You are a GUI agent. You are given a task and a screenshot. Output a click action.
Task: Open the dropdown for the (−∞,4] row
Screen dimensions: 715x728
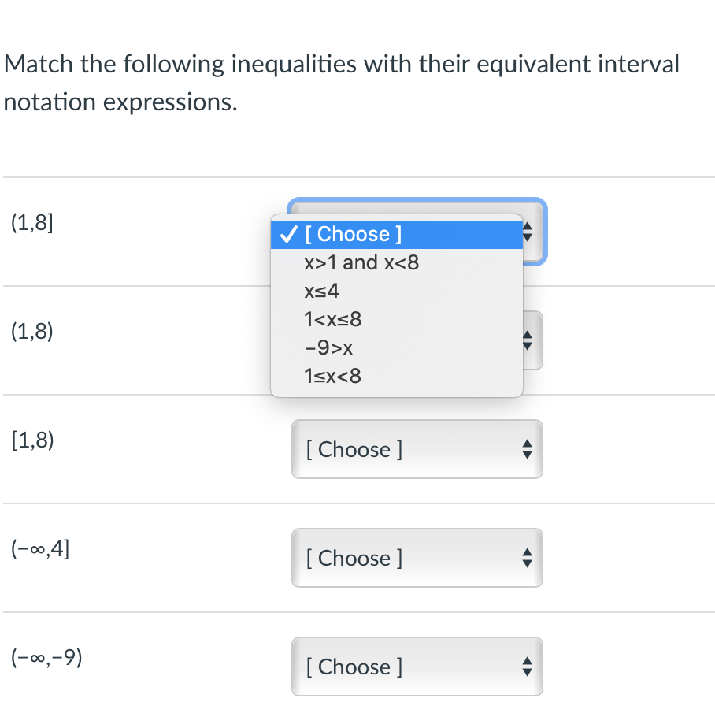(417, 558)
